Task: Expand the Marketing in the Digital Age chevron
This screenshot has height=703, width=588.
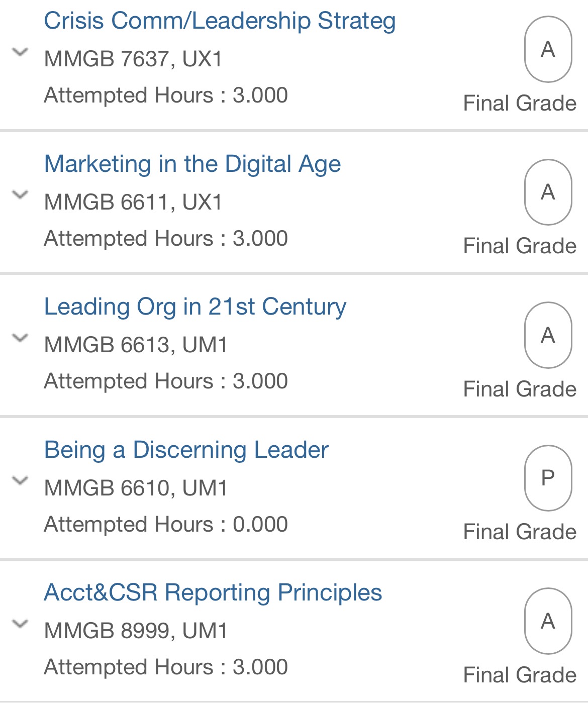Action: 20,194
